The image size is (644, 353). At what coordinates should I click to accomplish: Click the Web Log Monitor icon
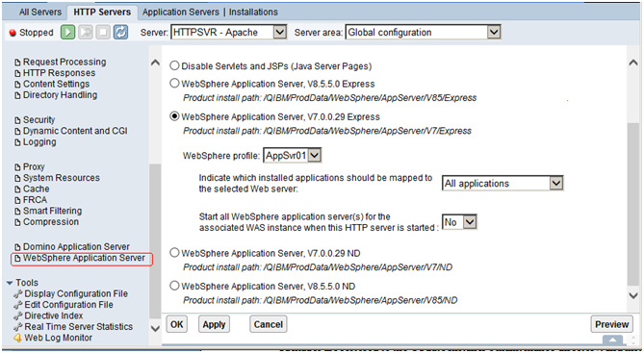point(17,339)
